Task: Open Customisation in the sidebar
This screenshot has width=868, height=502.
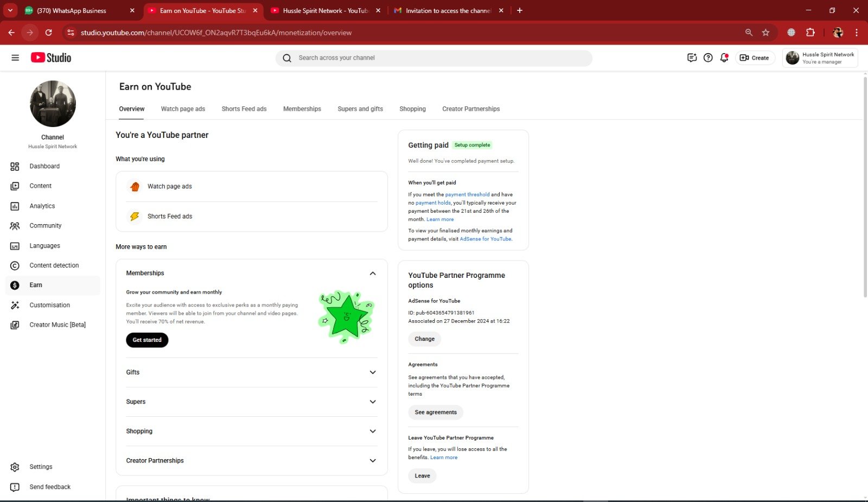Action: (x=49, y=305)
